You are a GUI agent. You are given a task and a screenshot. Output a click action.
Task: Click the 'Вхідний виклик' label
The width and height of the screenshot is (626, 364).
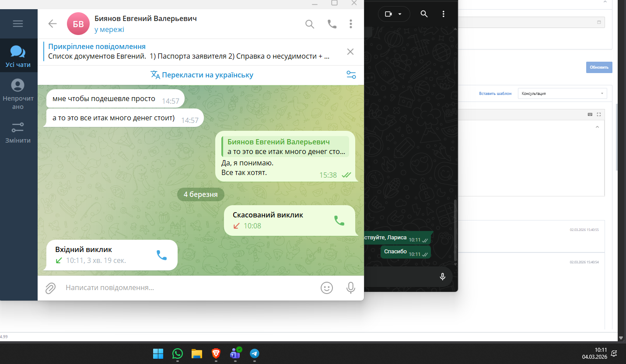[x=84, y=249]
